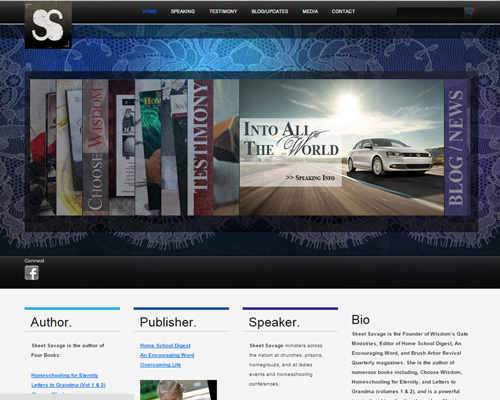Open the Contact menu item
500x400 pixels.
(343, 11)
